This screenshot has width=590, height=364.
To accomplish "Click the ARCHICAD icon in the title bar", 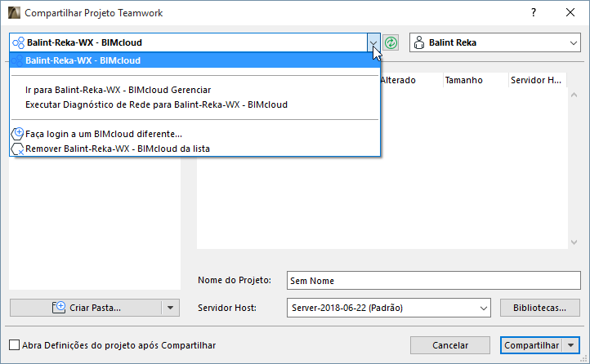I will 14,13.
